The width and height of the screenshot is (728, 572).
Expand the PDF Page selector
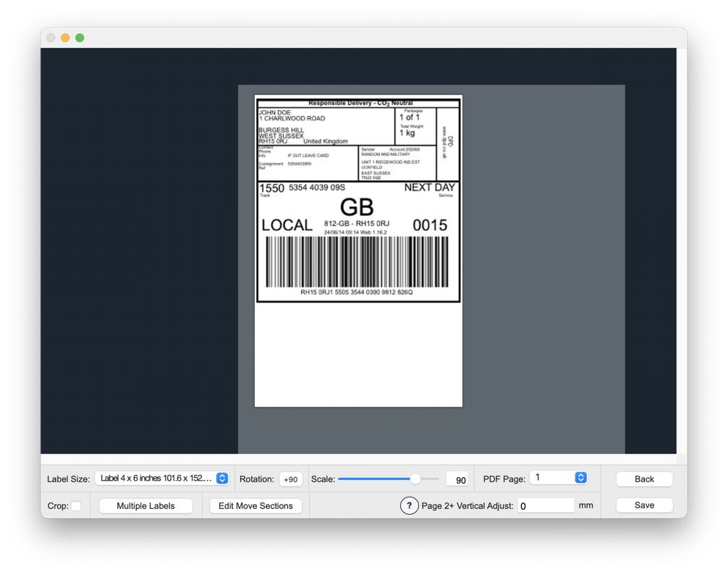[x=558, y=478]
